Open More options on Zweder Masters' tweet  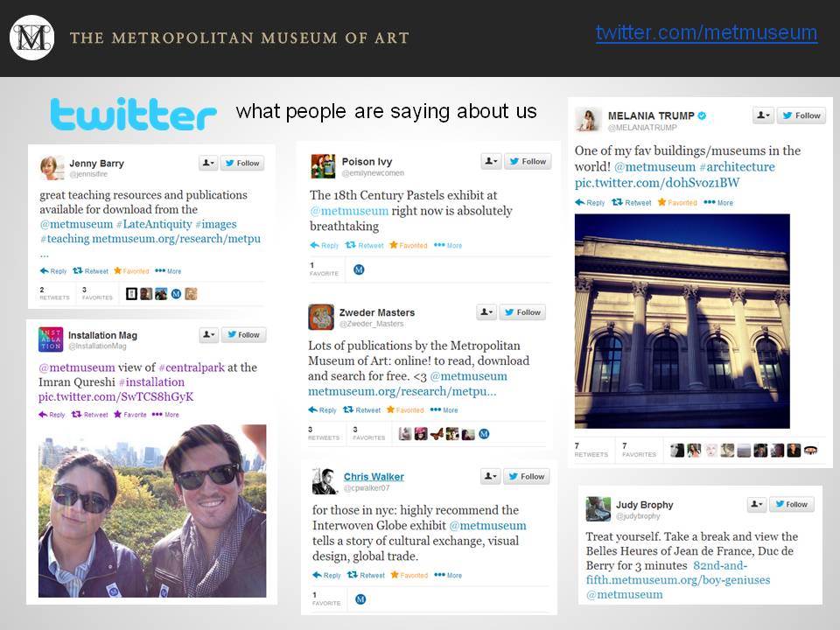pos(444,409)
